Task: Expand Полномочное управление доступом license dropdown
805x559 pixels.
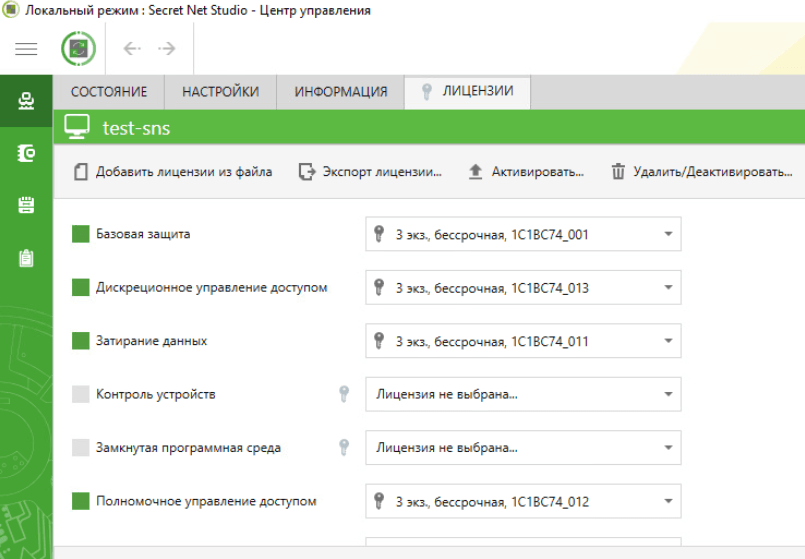Action: tap(667, 501)
